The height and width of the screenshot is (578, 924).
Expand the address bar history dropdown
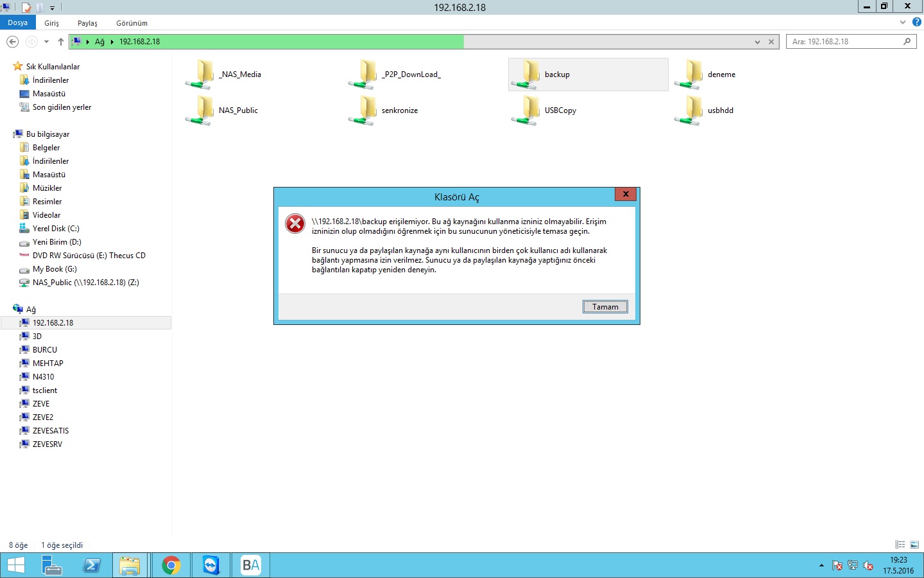(757, 42)
